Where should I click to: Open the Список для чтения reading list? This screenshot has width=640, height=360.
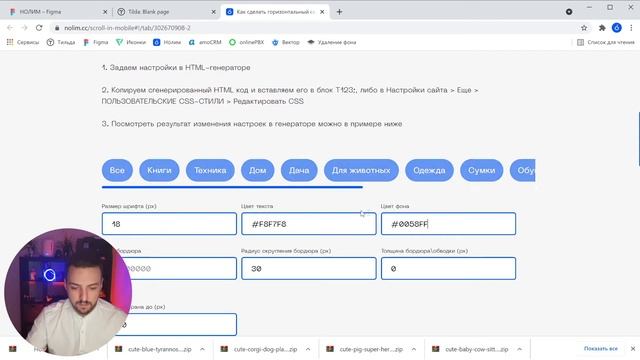click(606, 42)
